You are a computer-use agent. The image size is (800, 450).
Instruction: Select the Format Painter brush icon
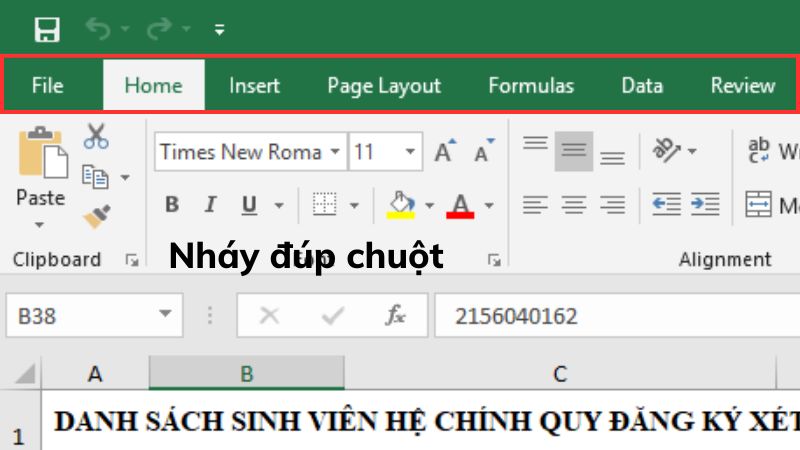[x=96, y=216]
